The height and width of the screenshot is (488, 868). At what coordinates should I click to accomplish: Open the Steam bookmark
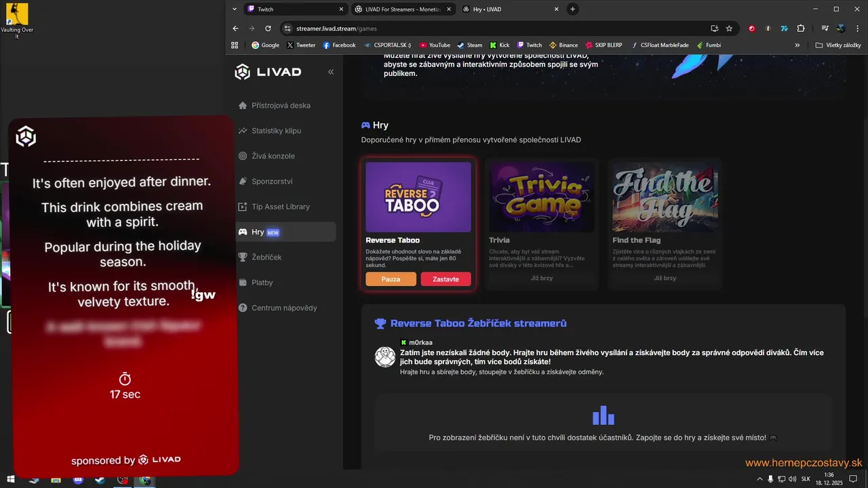(x=469, y=45)
